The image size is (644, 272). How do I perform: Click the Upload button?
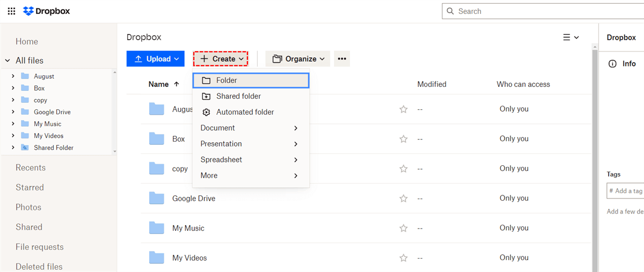coord(155,59)
